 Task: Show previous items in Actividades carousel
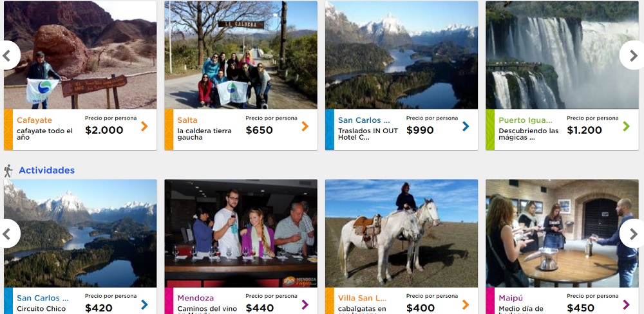point(9,234)
